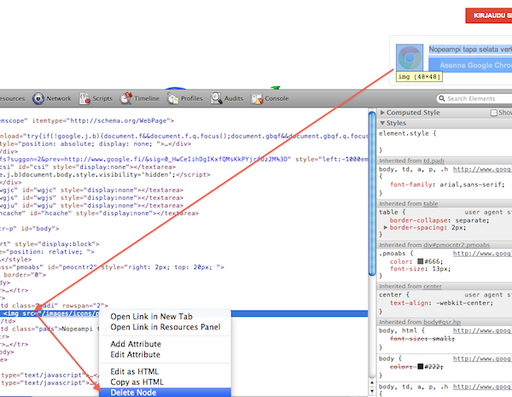The image size is (512, 397).
Task: Open the td.padi inherited link
Action: click(434, 161)
